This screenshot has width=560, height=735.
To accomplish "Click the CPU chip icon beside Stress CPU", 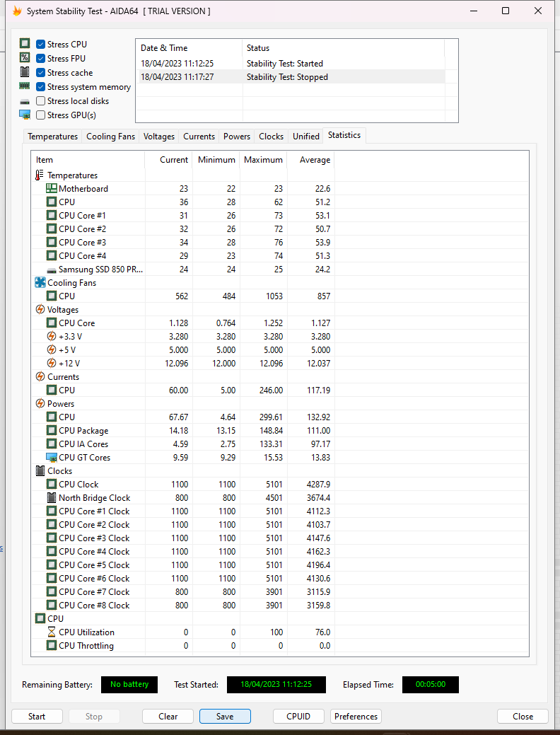I will pyautogui.click(x=25, y=44).
